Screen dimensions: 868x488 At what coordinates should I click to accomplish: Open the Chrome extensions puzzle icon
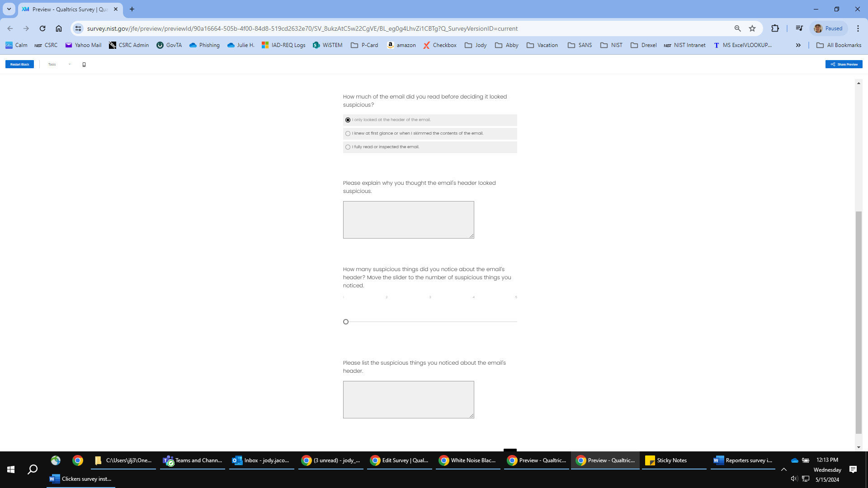775,28
